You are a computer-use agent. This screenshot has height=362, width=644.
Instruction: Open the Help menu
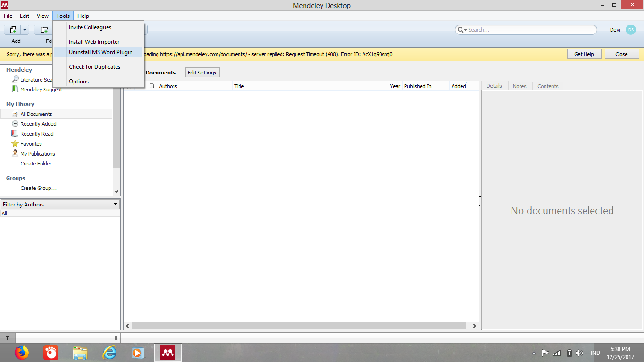coord(83,16)
